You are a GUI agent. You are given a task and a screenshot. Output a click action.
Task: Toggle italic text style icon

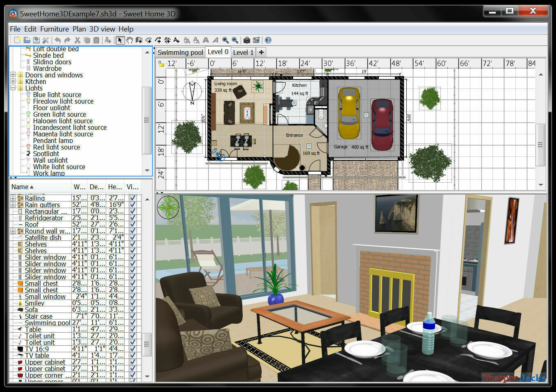pos(215,40)
